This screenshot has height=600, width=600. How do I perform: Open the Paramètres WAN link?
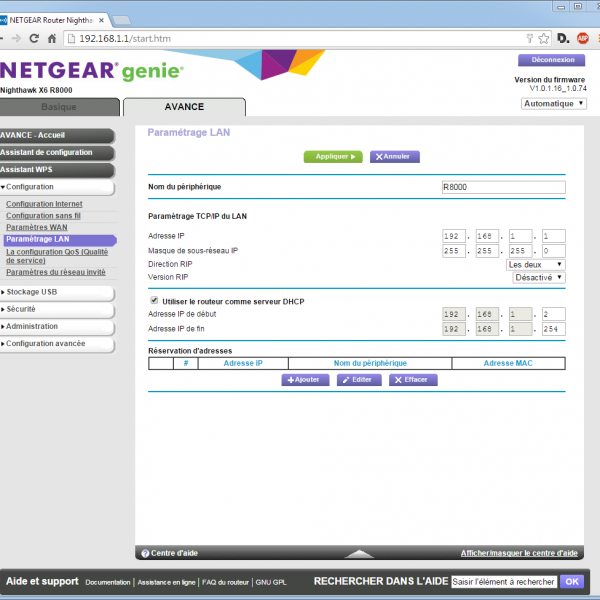[x=36, y=228]
